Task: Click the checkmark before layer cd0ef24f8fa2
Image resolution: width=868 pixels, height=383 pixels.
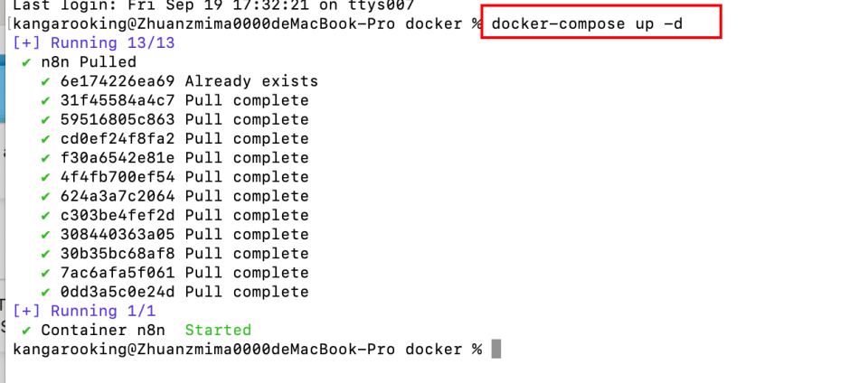Action: click(45, 139)
